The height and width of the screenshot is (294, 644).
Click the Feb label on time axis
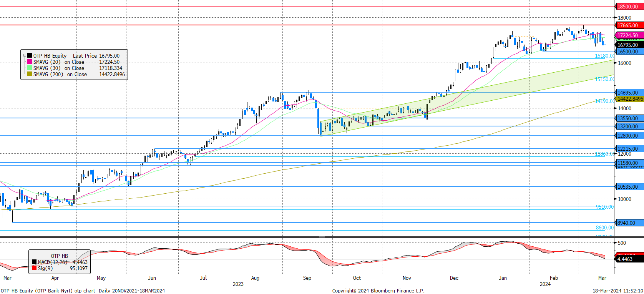[x=554, y=278]
